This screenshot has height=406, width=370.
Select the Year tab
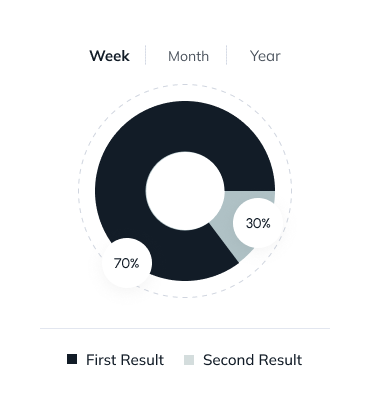point(265,56)
